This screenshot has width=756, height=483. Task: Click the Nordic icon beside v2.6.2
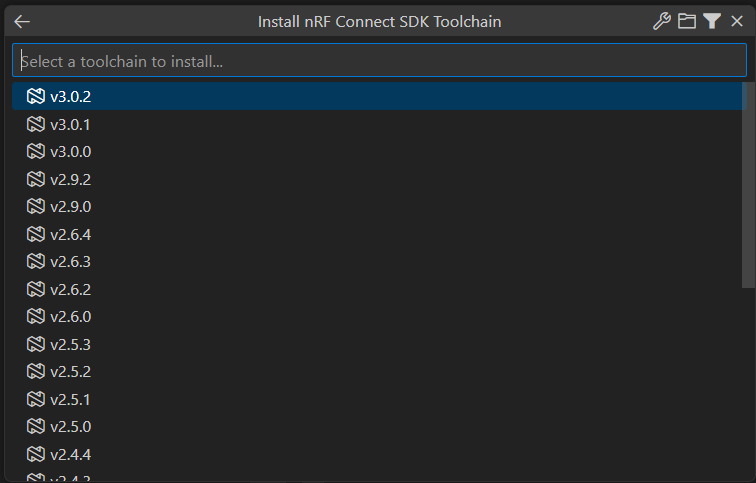(x=36, y=290)
